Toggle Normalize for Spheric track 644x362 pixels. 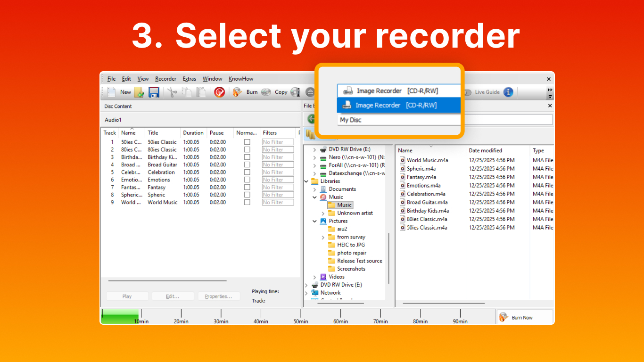(x=247, y=195)
